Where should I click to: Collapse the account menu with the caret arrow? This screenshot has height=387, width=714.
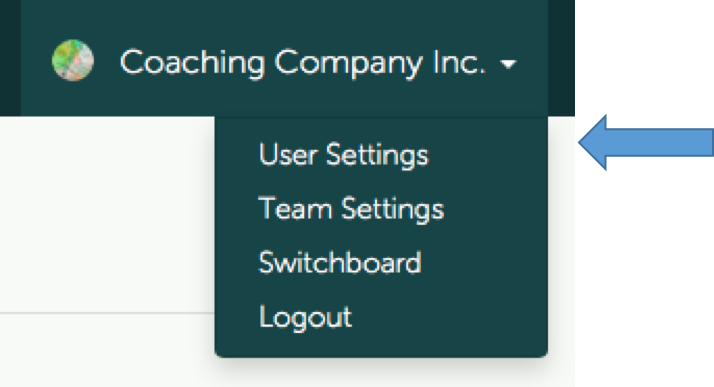(508, 64)
